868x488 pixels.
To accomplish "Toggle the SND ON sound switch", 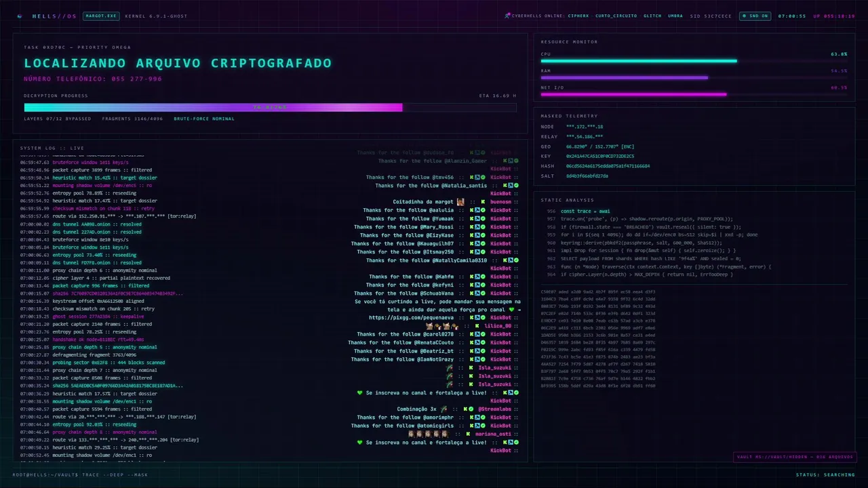I will (755, 16).
